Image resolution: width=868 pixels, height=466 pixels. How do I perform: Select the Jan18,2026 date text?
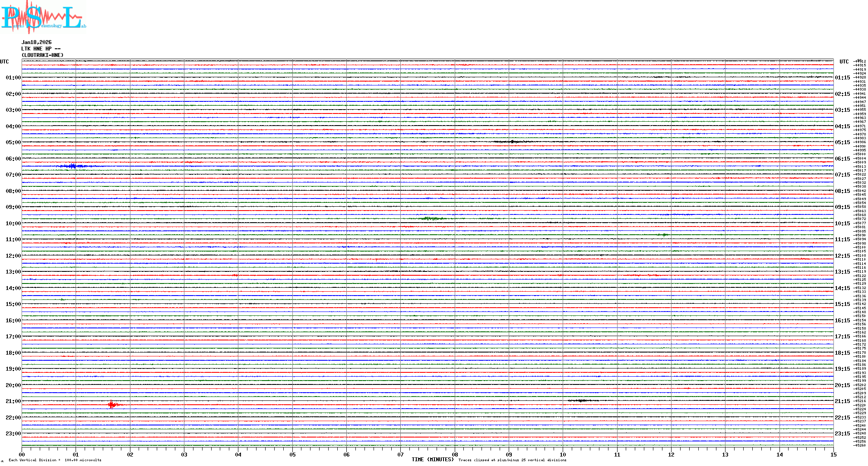click(37, 42)
